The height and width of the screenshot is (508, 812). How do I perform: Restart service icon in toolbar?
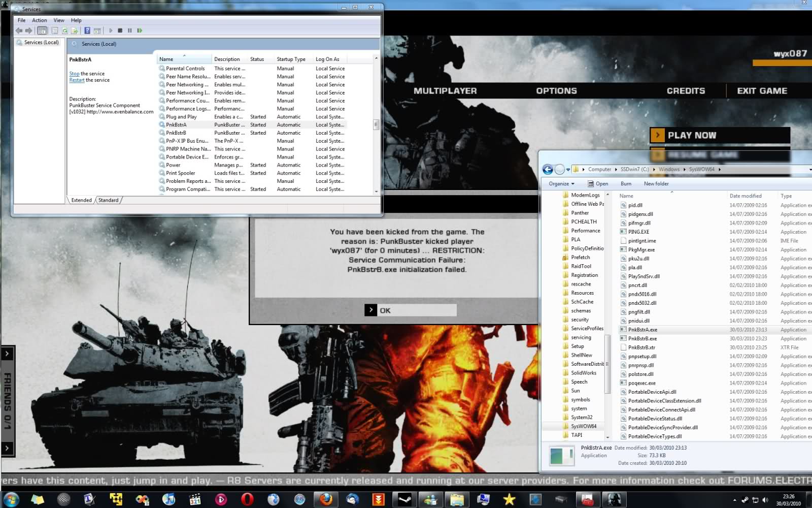pos(140,30)
